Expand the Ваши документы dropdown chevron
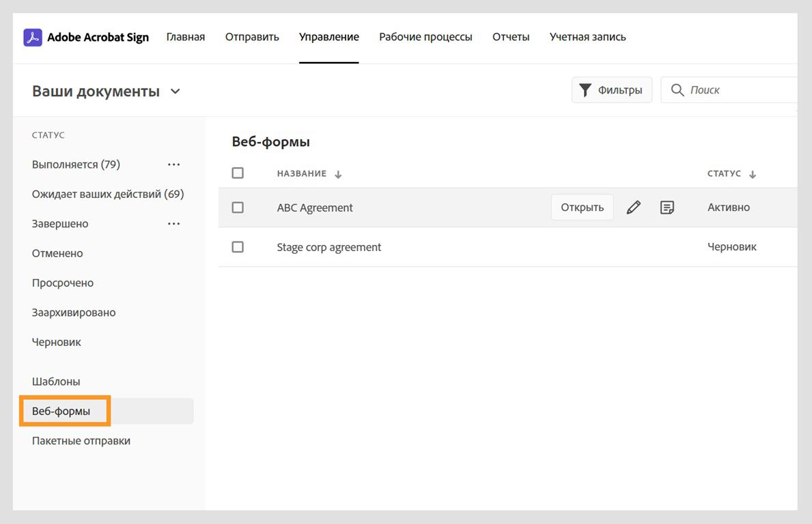 pyautogui.click(x=176, y=91)
